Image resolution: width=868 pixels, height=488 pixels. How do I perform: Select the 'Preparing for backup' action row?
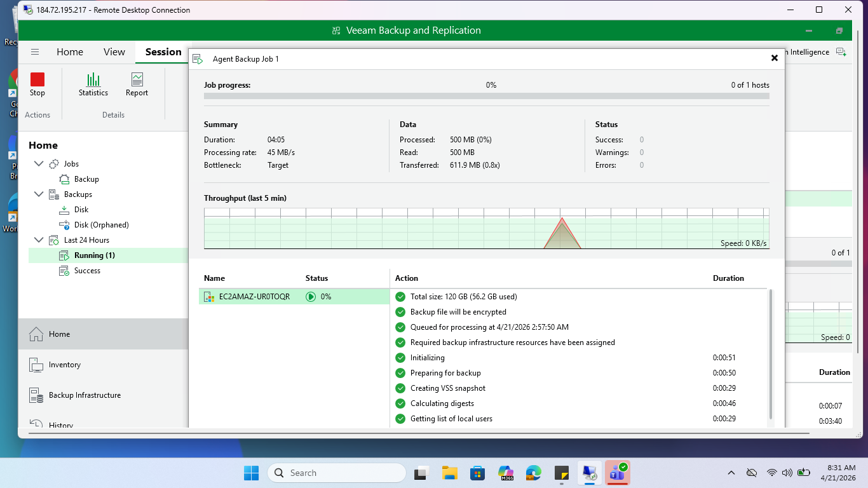[x=445, y=373]
